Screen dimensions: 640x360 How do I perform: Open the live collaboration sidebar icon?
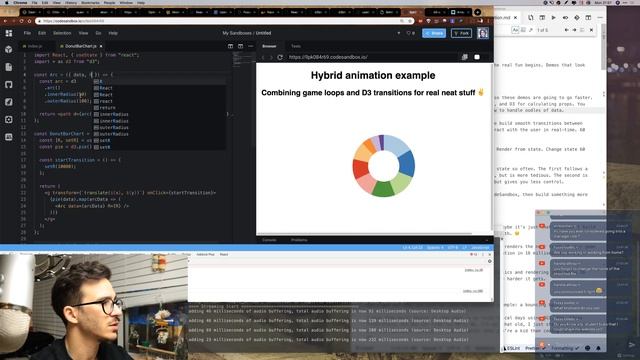pos(9,137)
